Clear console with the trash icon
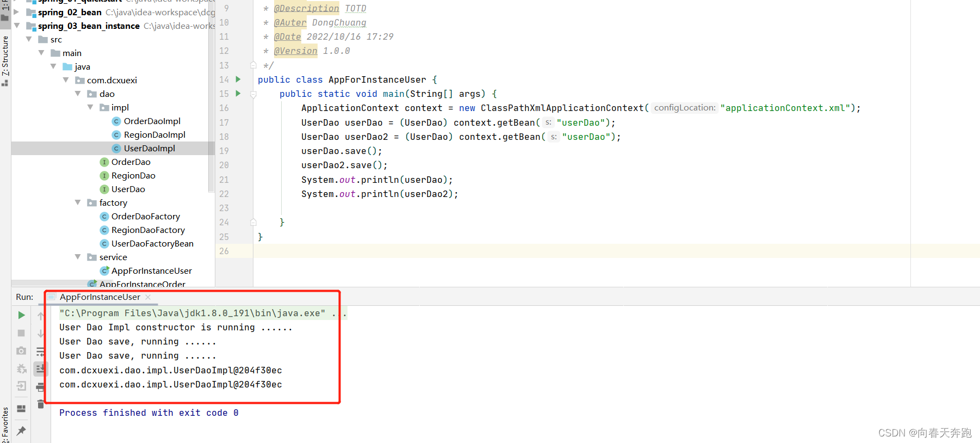Image resolution: width=980 pixels, height=443 pixels. coord(41,404)
